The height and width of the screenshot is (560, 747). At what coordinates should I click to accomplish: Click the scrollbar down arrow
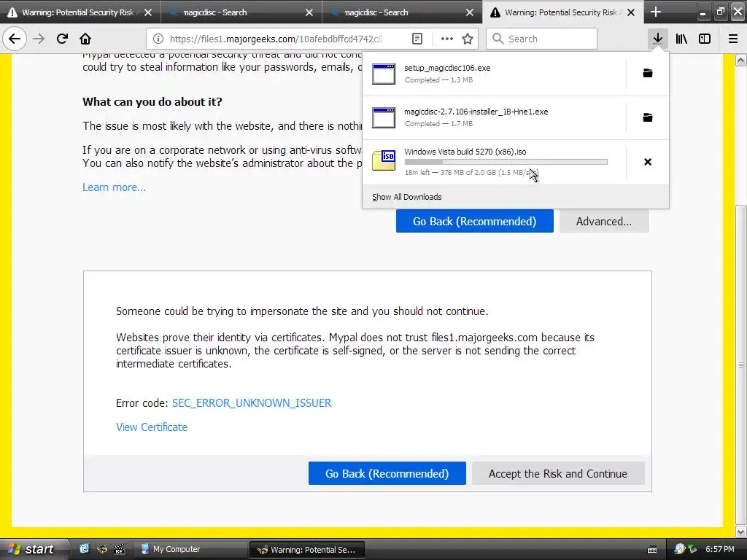[741, 532]
